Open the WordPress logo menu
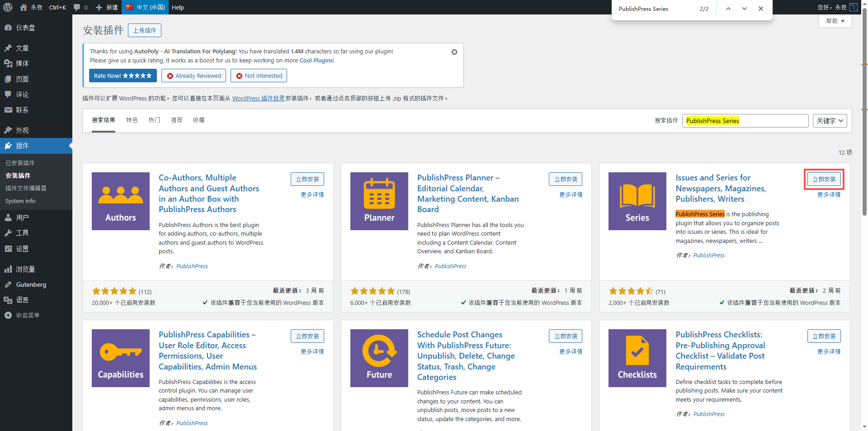This screenshot has width=868, height=431. click(x=8, y=7)
